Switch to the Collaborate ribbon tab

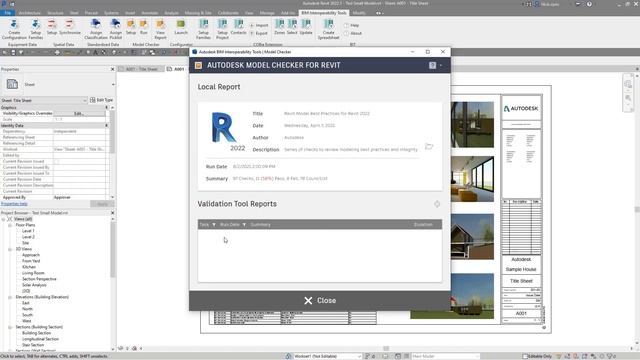pyautogui.click(x=228, y=13)
